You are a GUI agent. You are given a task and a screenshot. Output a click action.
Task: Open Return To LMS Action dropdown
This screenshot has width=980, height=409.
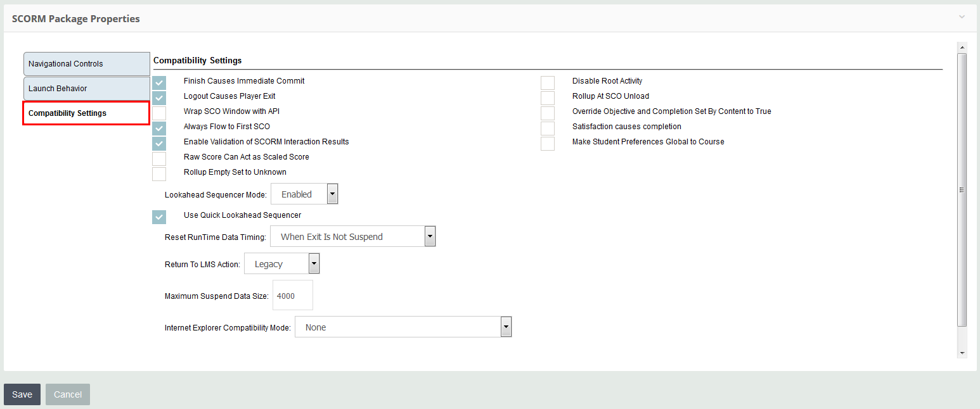[x=281, y=264]
